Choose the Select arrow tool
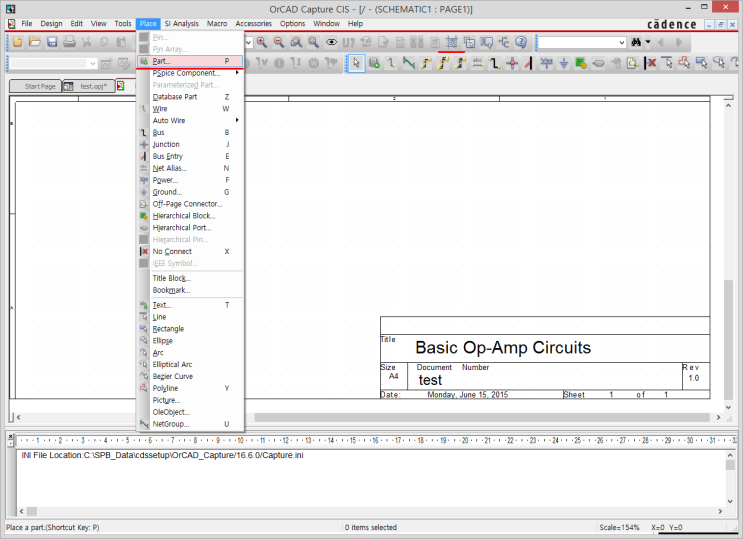Screen dimensions: 743x539 coord(356,63)
